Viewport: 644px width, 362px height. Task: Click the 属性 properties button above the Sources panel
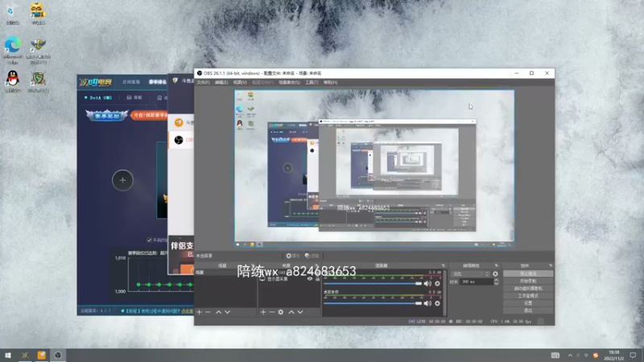pos(293,256)
